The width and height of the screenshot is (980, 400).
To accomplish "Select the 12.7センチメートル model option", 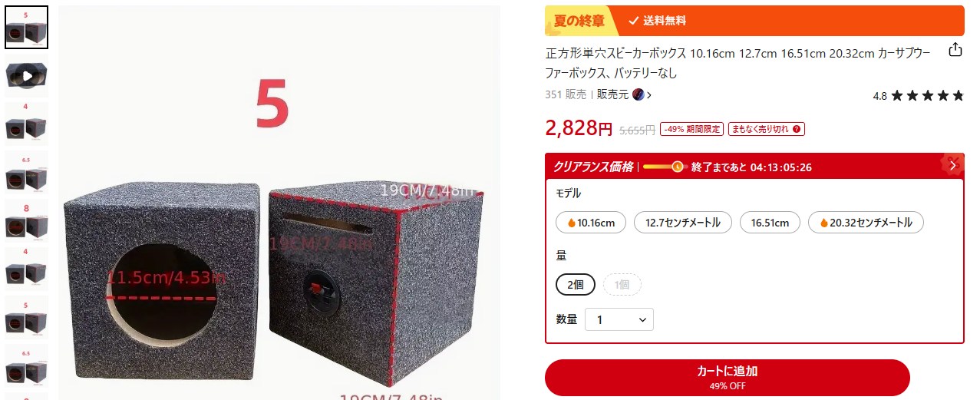I will click(683, 223).
